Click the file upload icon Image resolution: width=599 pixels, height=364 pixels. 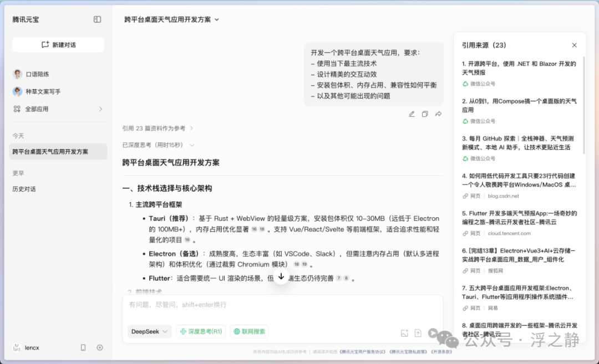(x=418, y=333)
